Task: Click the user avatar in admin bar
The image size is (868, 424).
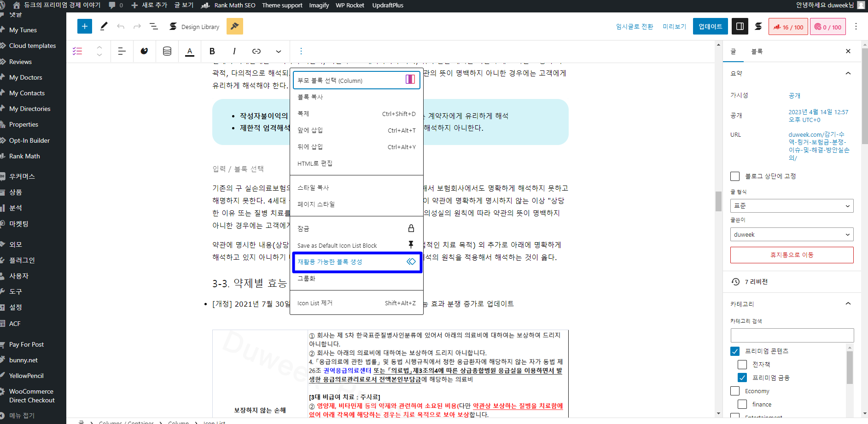Action: 861,5
